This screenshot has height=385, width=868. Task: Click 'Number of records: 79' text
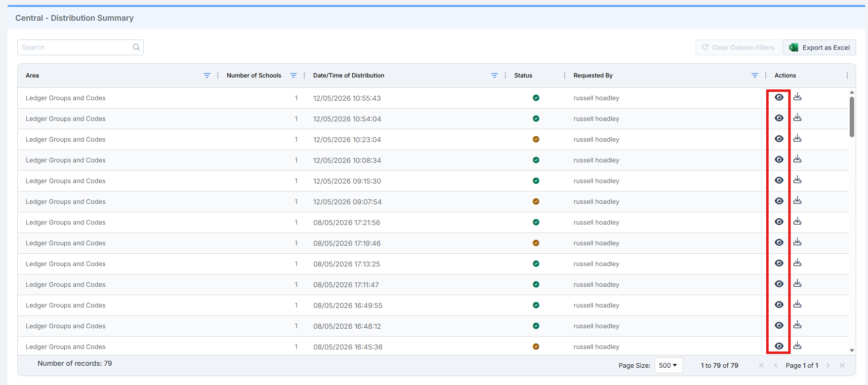click(x=75, y=363)
